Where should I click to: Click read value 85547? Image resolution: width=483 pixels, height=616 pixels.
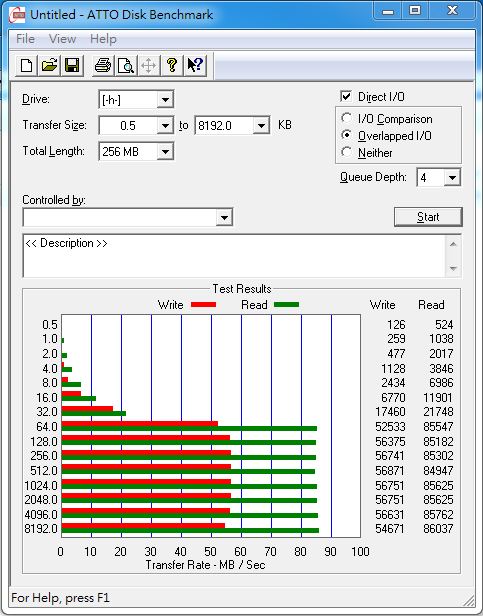[438, 427]
